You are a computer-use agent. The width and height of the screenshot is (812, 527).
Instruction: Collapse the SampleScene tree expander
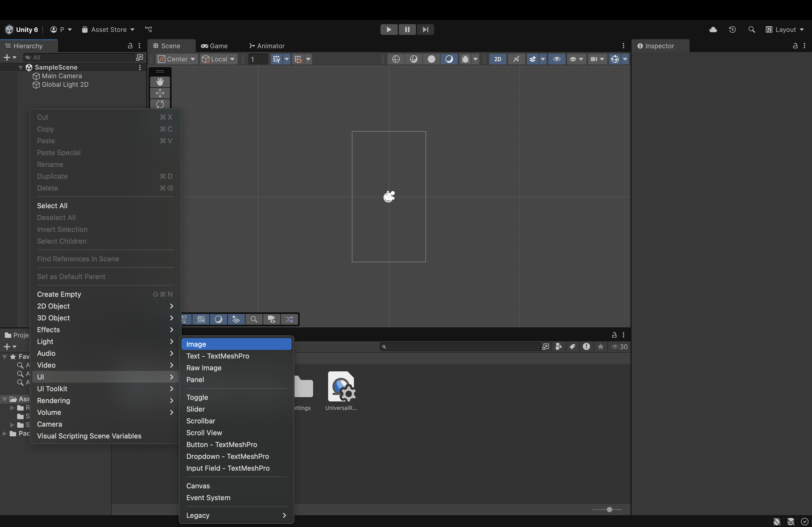click(x=21, y=68)
